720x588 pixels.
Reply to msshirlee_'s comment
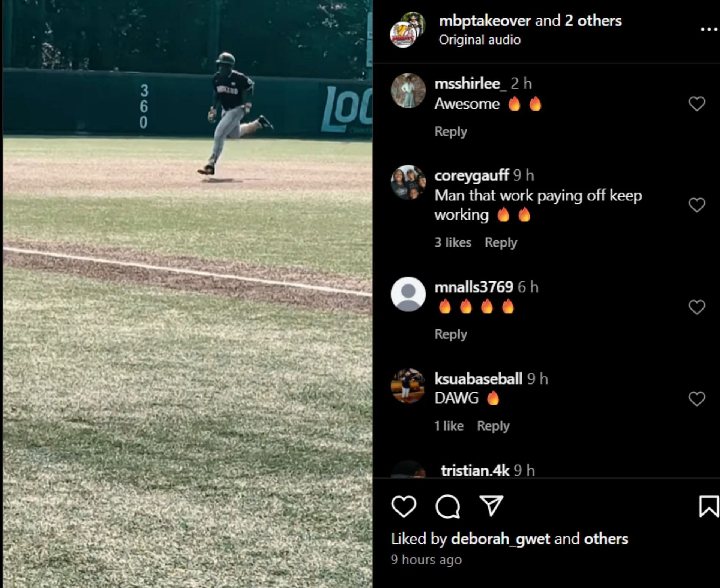click(450, 132)
